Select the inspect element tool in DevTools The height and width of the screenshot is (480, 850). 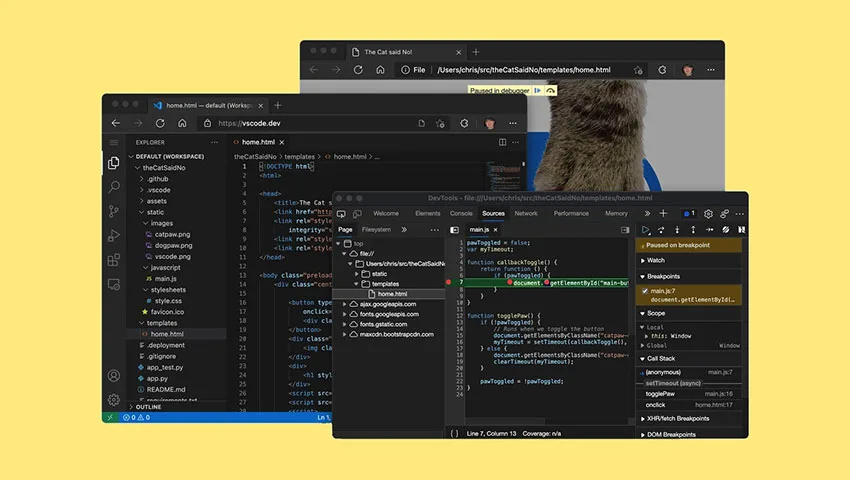(x=341, y=214)
